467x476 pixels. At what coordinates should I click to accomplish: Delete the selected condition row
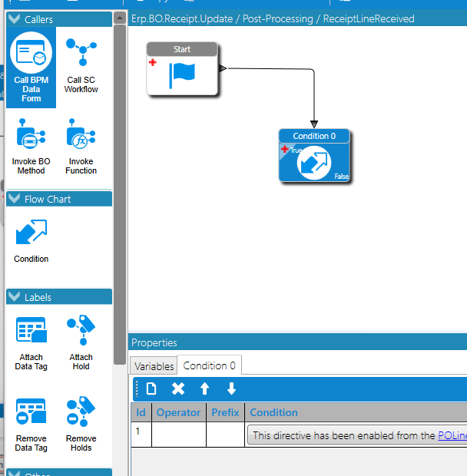[178, 388]
